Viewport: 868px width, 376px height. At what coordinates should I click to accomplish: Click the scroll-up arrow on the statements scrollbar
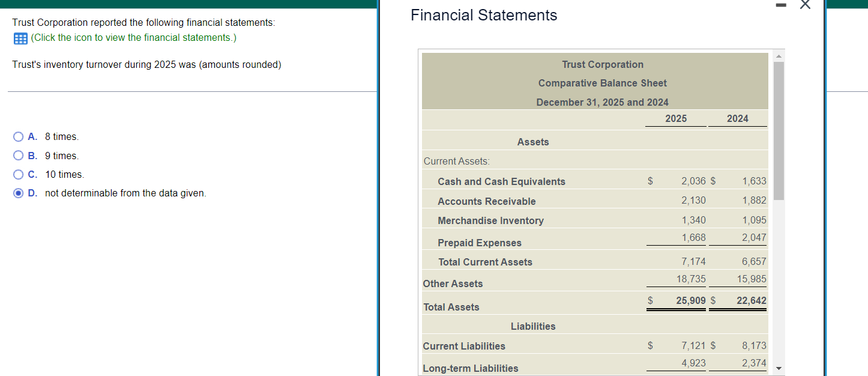click(x=779, y=55)
